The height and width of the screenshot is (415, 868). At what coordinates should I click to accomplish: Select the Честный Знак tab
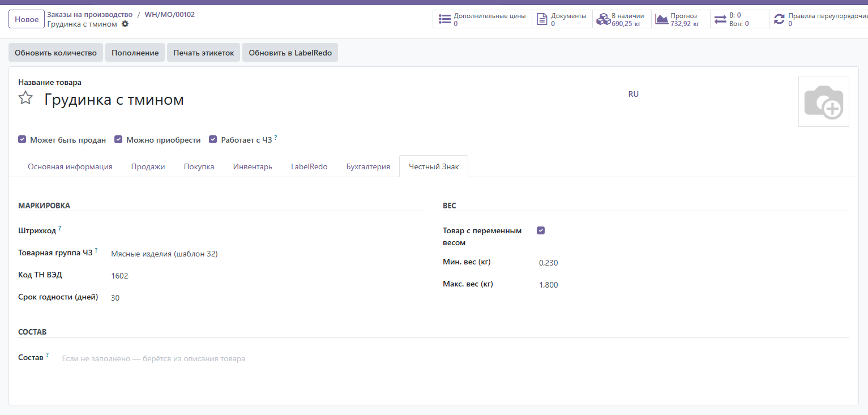click(x=434, y=166)
